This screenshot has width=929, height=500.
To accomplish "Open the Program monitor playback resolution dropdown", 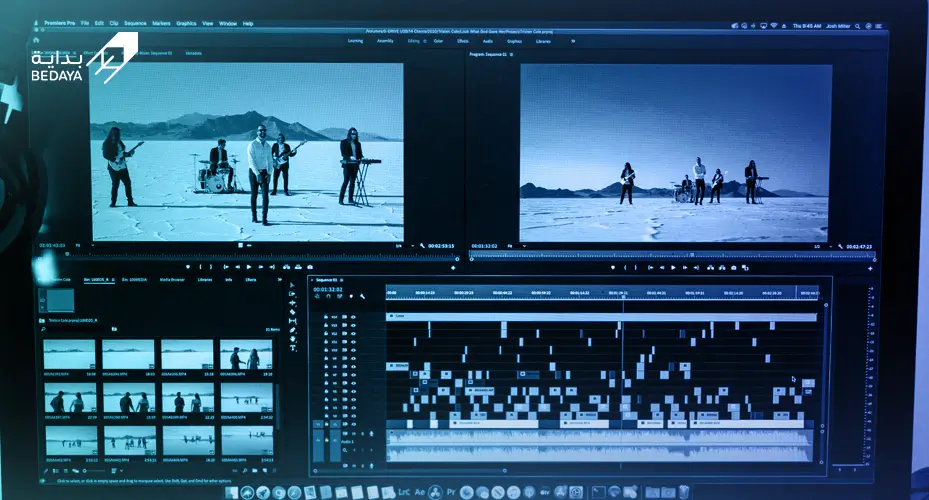I will (822, 246).
